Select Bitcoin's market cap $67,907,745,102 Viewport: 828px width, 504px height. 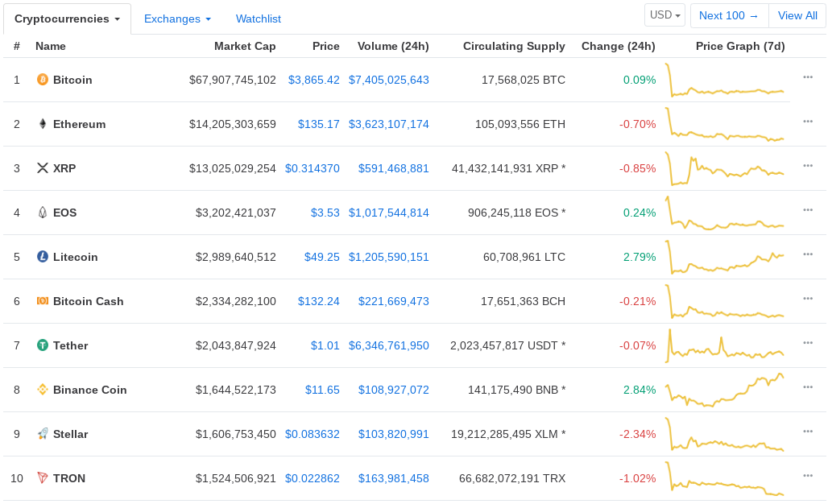pyautogui.click(x=232, y=80)
